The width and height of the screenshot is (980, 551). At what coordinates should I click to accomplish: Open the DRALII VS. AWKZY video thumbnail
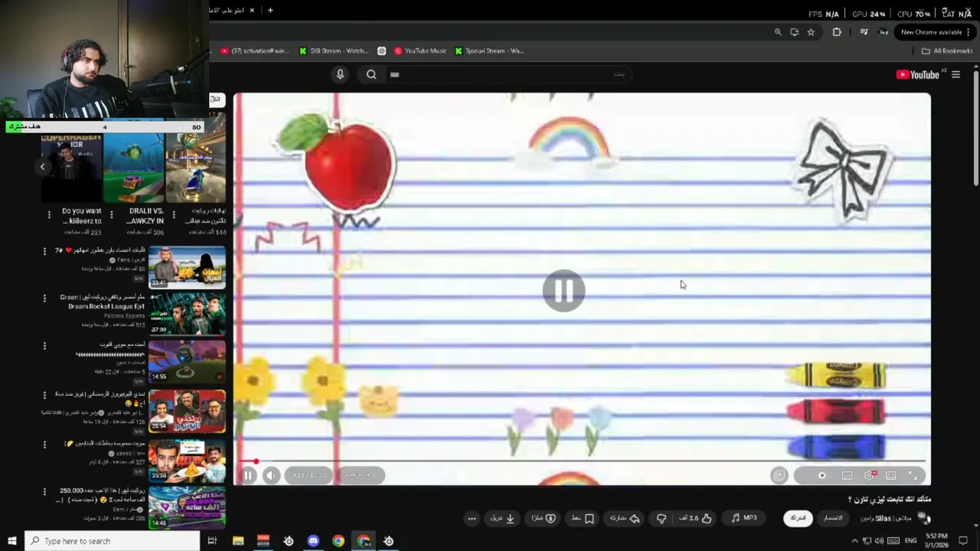click(x=133, y=167)
